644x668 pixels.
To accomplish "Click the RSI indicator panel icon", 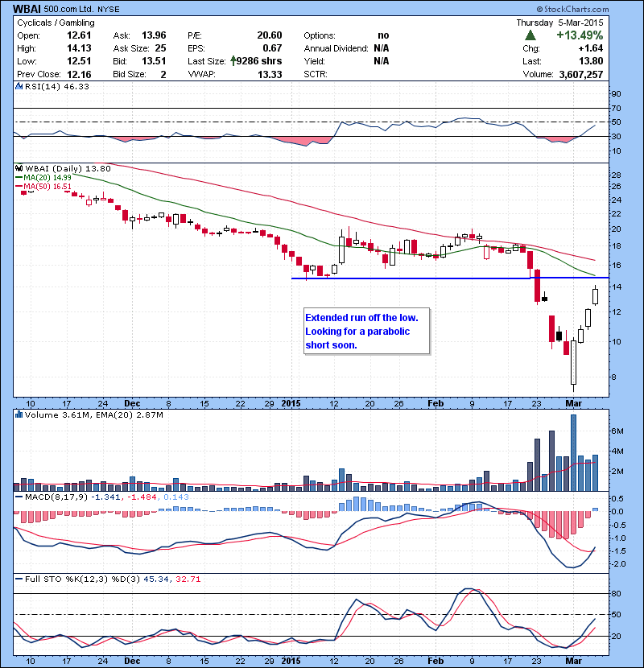I will click(19, 86).
